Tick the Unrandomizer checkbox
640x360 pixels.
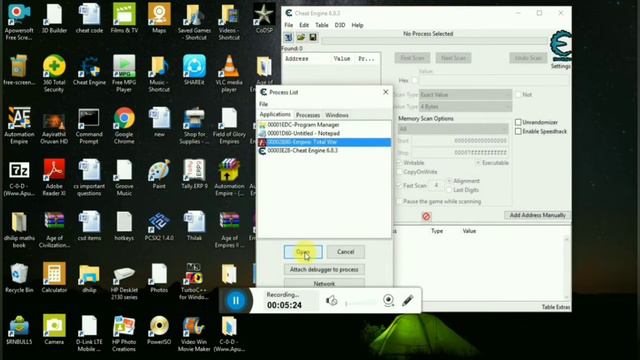(x=518, y=122)
